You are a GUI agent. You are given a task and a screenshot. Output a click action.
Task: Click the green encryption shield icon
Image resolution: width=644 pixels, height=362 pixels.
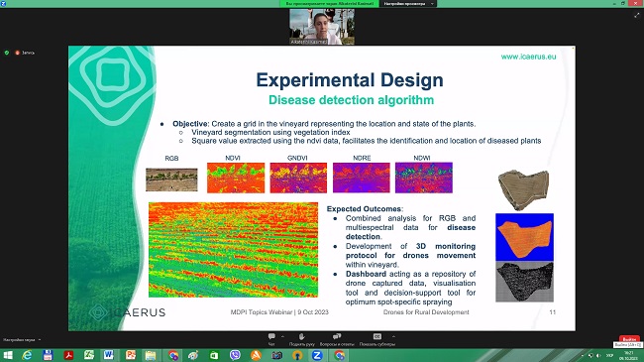[x=7, y=53]
